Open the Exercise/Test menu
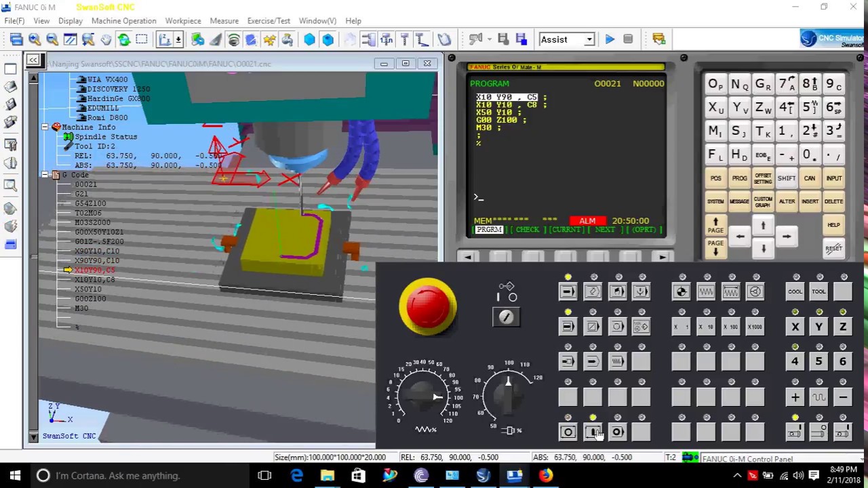868x488 pixels. click(x=269, y=21)
